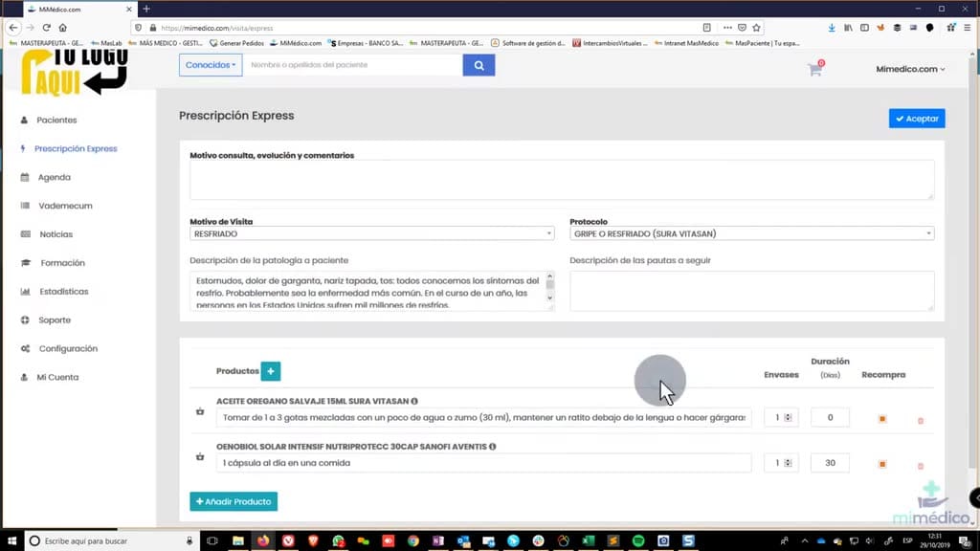The width and height of the screenshot is (980, 551).
Task: Open File Explorer from the taskbar
Action: pyautogui.click(x=238, y=541)
